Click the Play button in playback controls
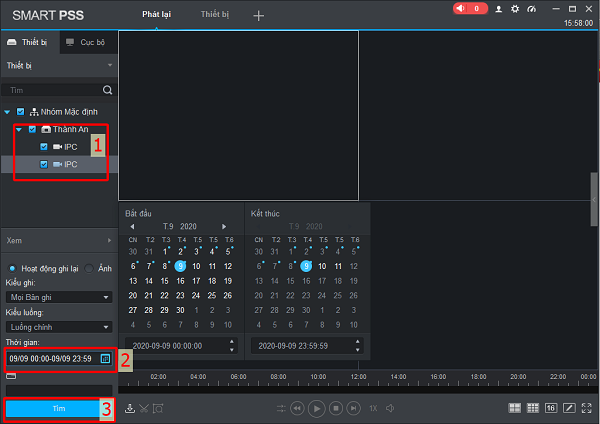This screenshot has width=600, height=424. (x=316, y=408)
